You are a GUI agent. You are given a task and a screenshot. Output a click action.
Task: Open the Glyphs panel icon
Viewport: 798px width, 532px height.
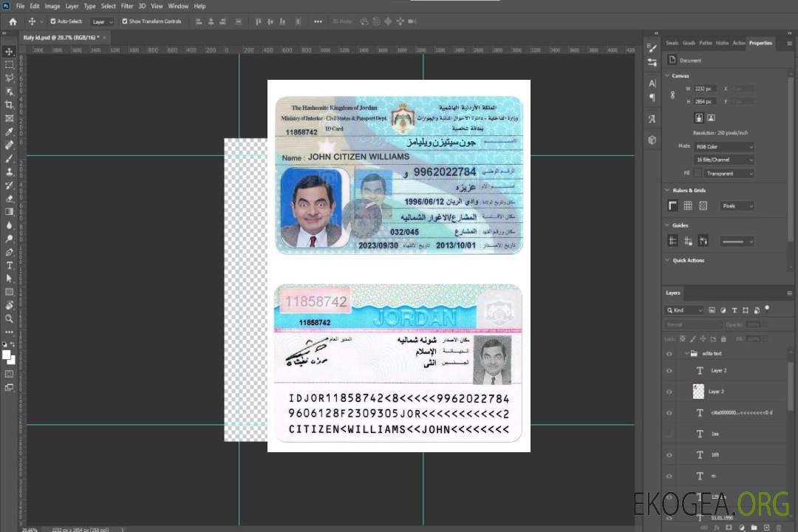(652, 119)
